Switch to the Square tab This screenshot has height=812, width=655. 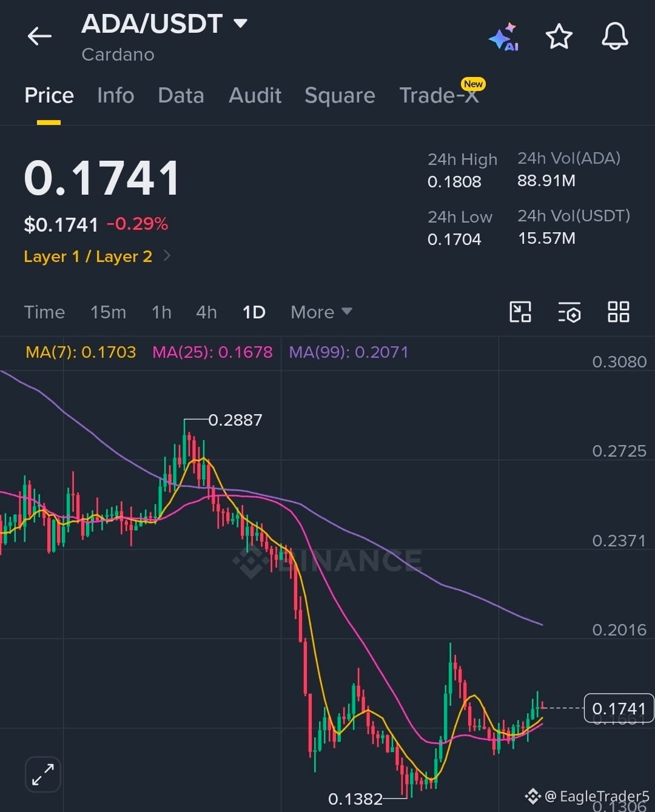[340, 95]
